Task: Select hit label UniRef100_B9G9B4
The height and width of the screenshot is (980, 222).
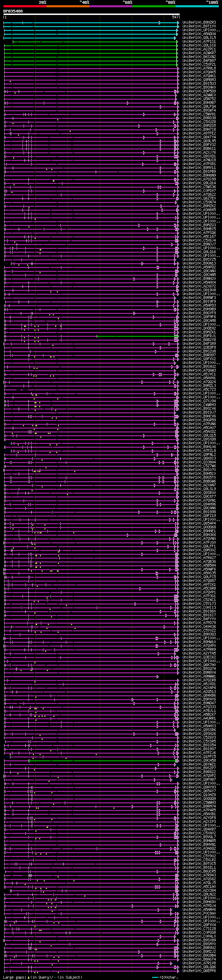Action: coord(199,955)
